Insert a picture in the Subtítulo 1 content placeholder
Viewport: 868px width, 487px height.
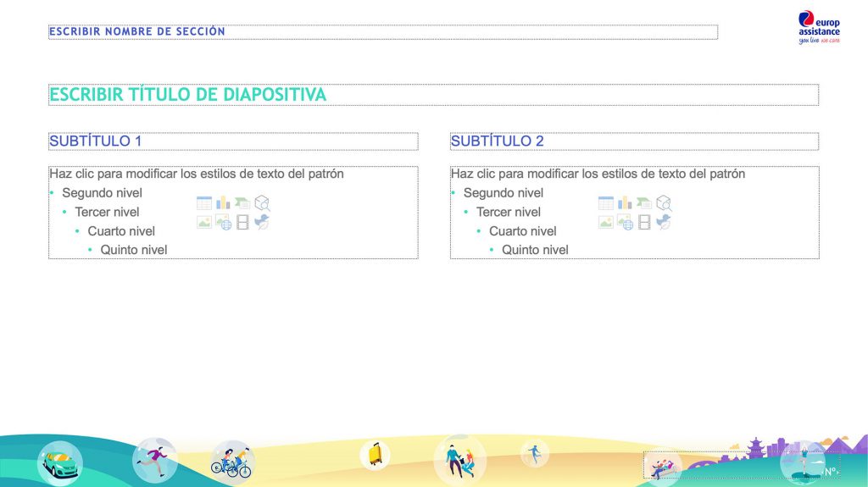(204, 223)
